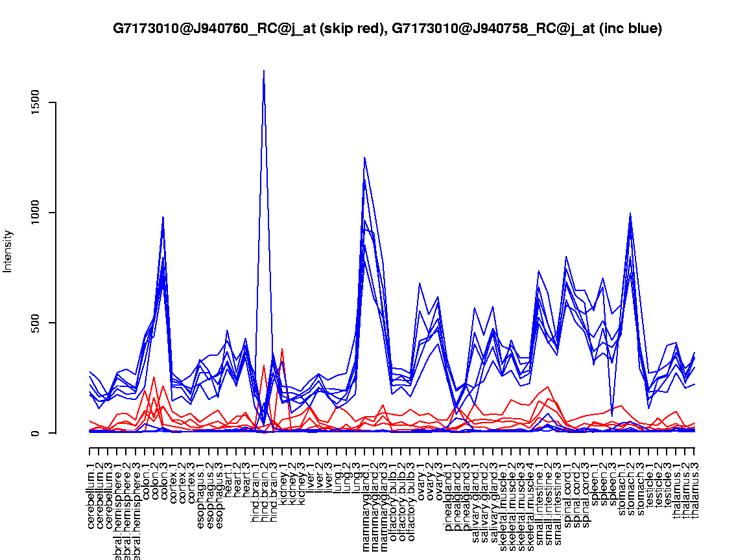
Task: Select the small.intestine.2 x-axis label
Action: [x=549, y=500]
